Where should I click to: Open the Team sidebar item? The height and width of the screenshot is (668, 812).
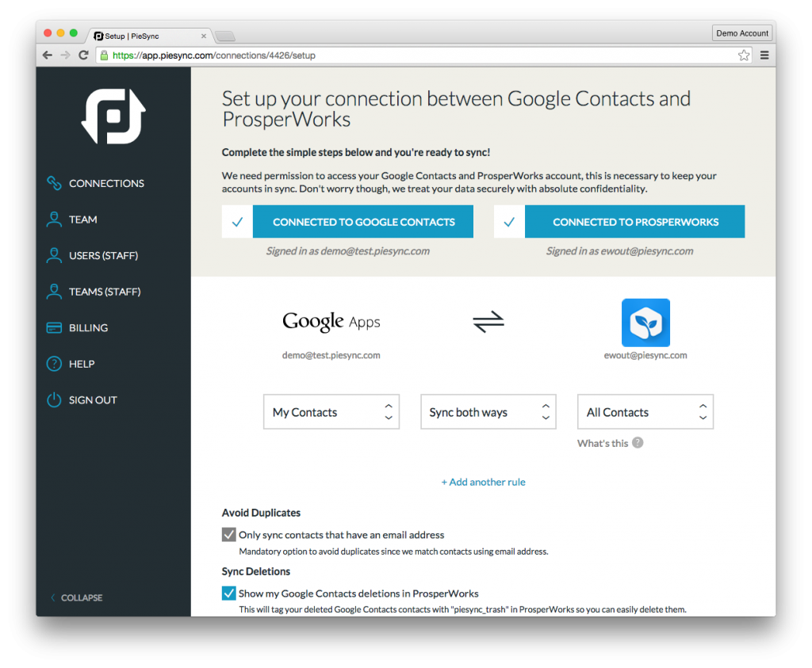(72, 219)
